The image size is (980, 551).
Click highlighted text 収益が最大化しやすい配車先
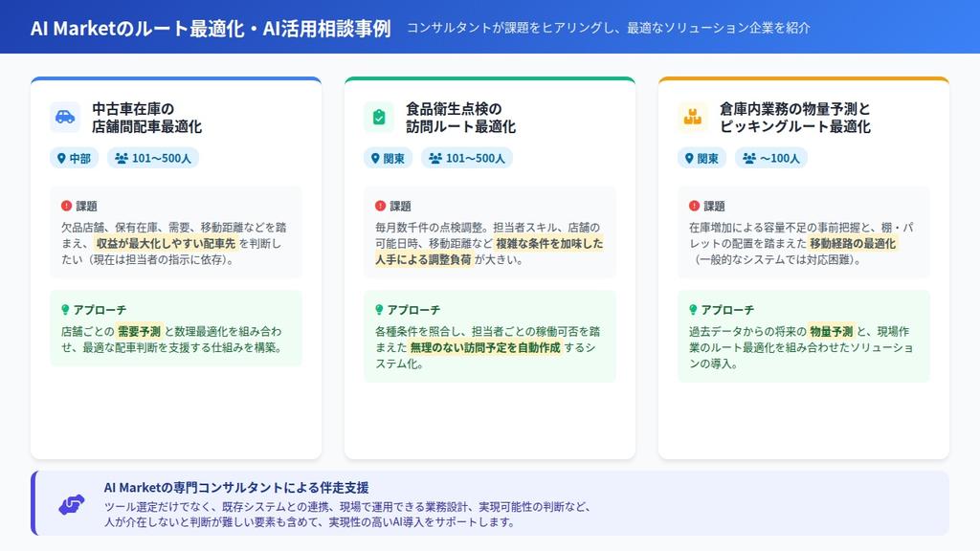click(166, 243)
